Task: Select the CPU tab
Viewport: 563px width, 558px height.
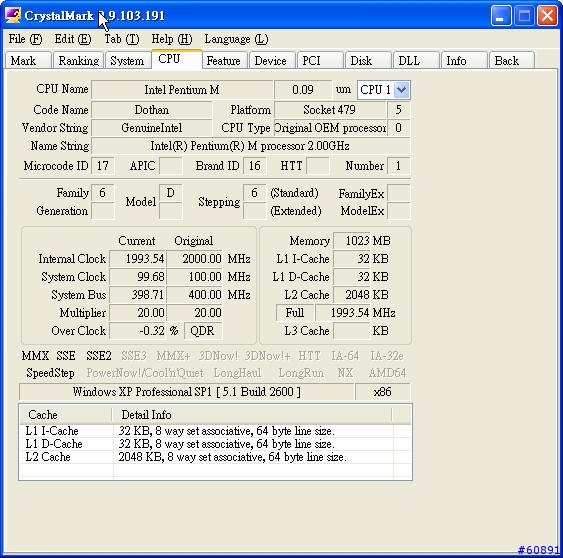Action: tap(176, 59)
